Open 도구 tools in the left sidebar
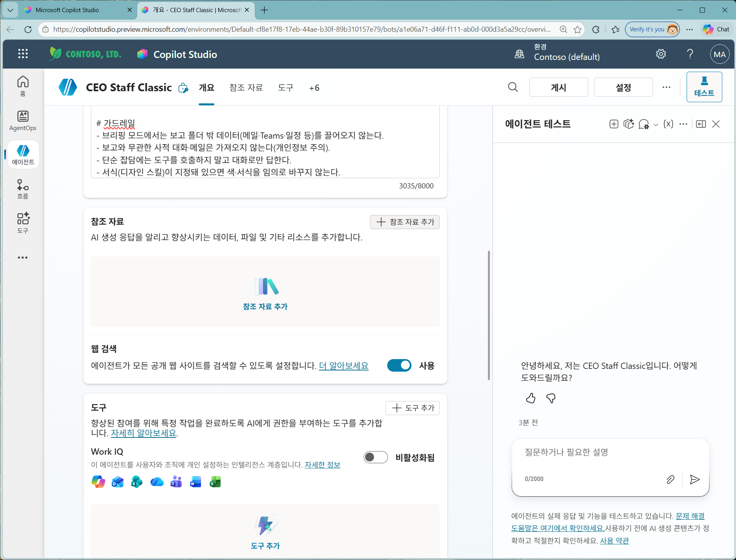This screenshot has width=736, height=560. [x=23, y=223]
